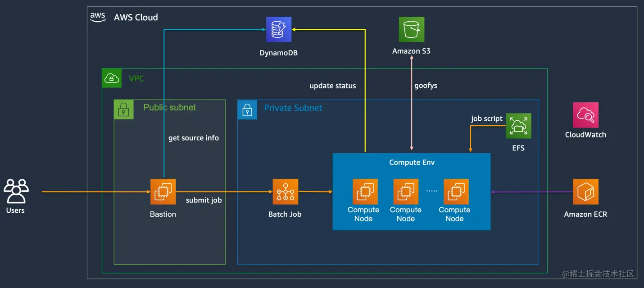Select the EFS file system icon
Screen dimensions: 644x288
[x=519, y=126]
